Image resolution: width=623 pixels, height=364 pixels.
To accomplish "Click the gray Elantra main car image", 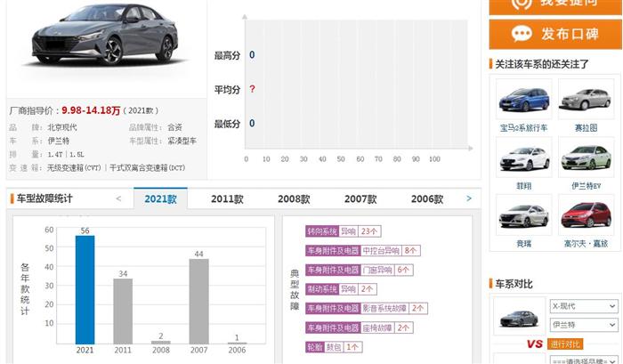I will [105, 35].
